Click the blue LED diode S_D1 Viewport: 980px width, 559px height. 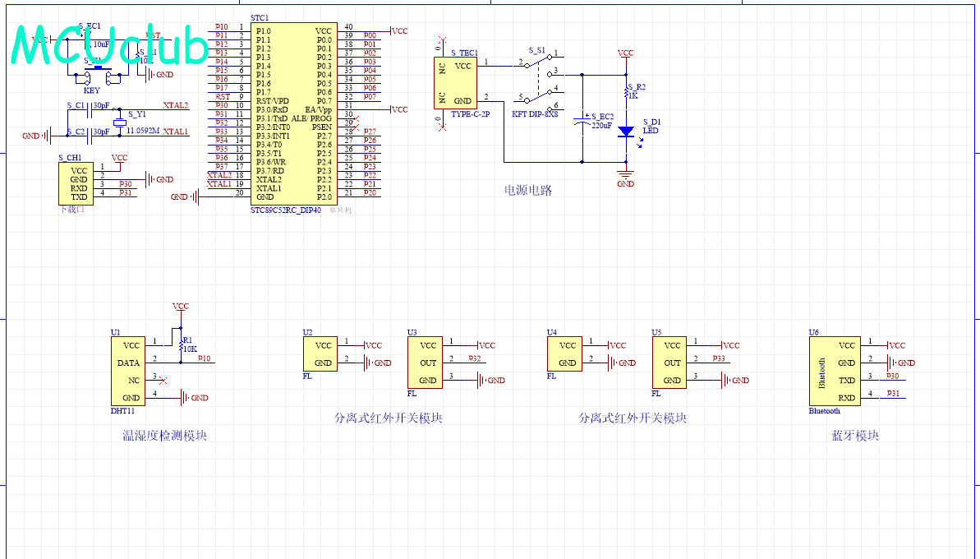point(626,131)
